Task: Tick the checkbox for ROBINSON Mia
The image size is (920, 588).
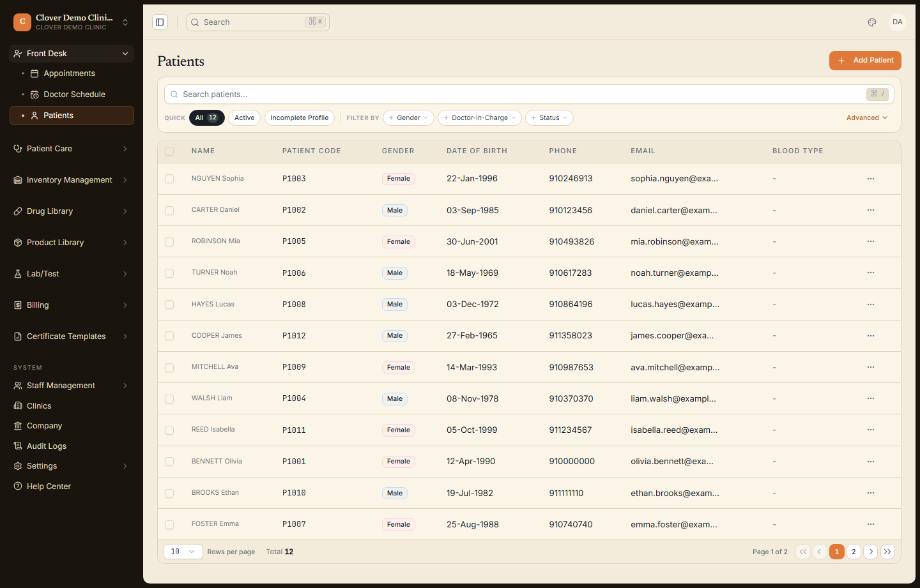Action: click(x=169, y=242)
